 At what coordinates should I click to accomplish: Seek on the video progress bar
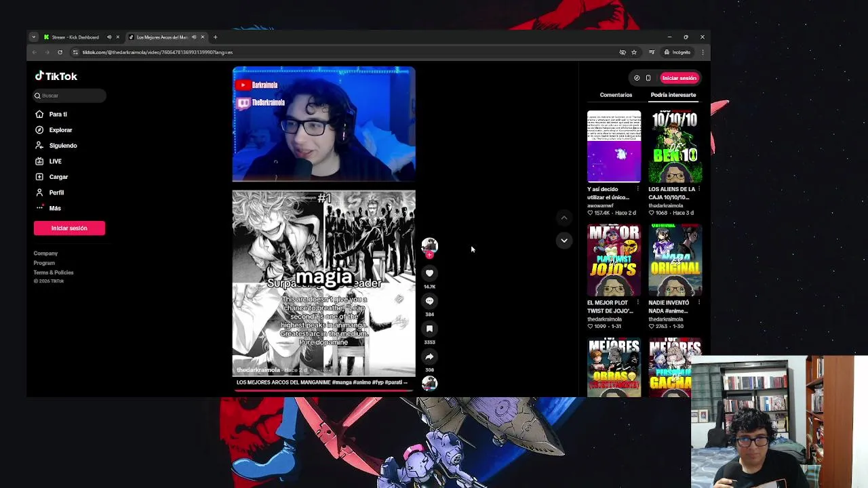point(323,390)
